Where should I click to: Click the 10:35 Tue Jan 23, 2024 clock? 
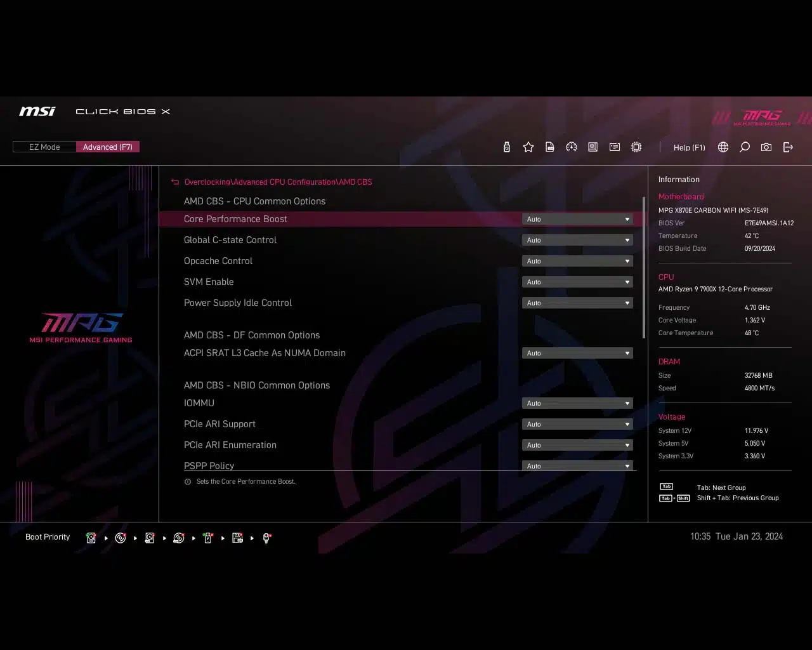737,536
